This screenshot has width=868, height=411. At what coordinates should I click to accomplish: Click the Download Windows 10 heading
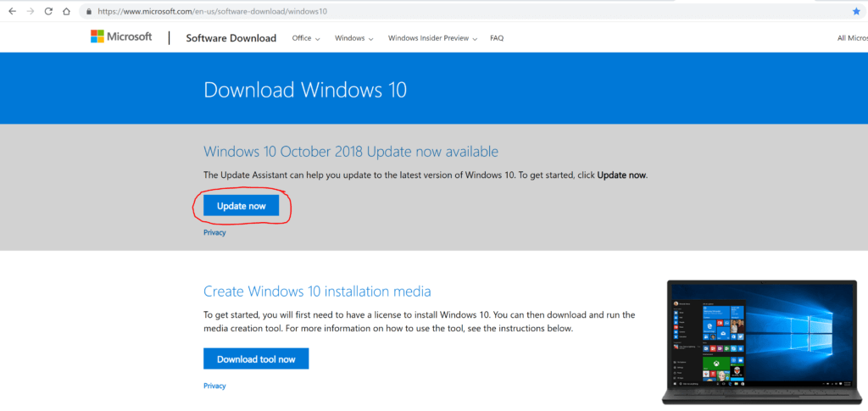(305, 90)
